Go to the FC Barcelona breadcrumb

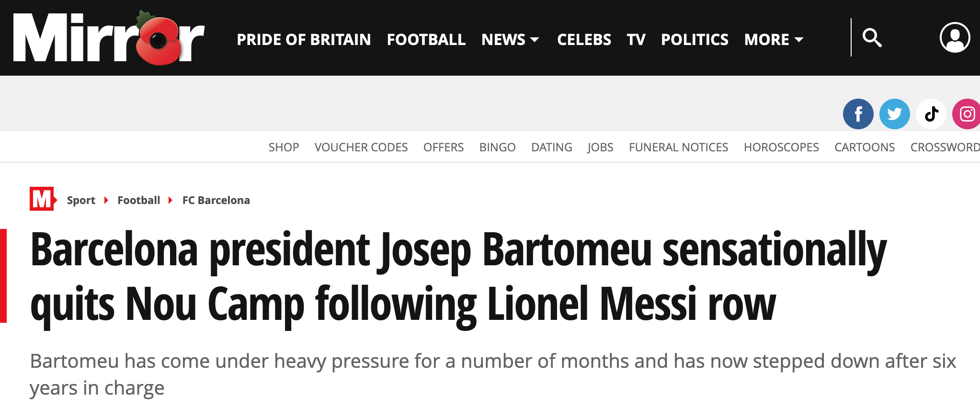(x=216, y=200)
